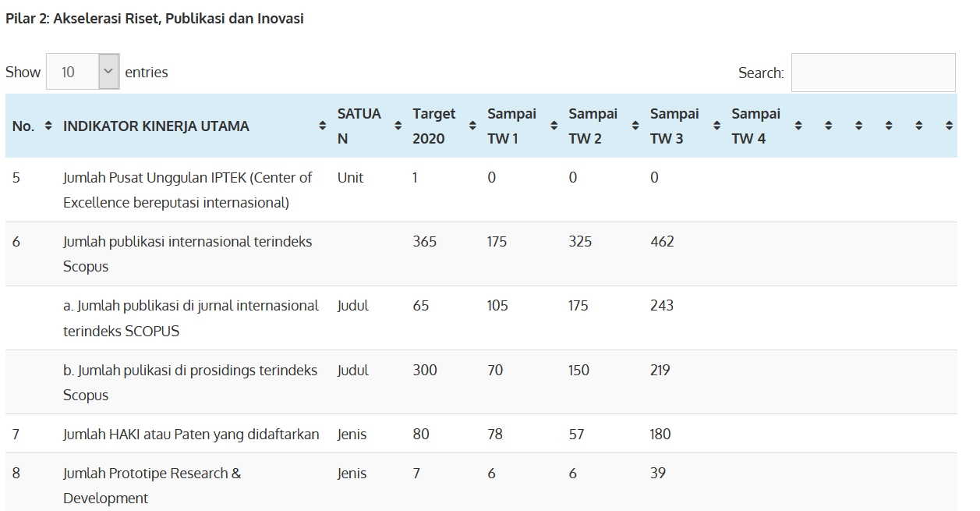This screenshot has height=511, width=980.
Task: Select the Jumlah HAKI atau Paten row text
Action: 191,434
